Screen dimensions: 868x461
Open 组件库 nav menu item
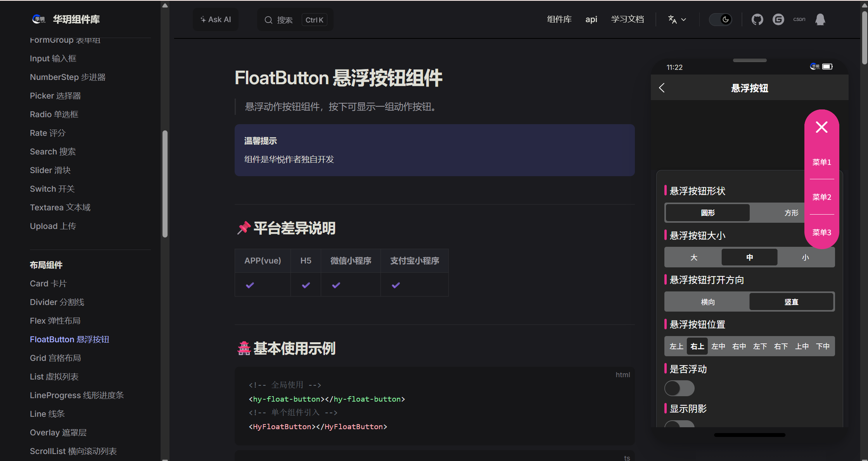(559, 19)
